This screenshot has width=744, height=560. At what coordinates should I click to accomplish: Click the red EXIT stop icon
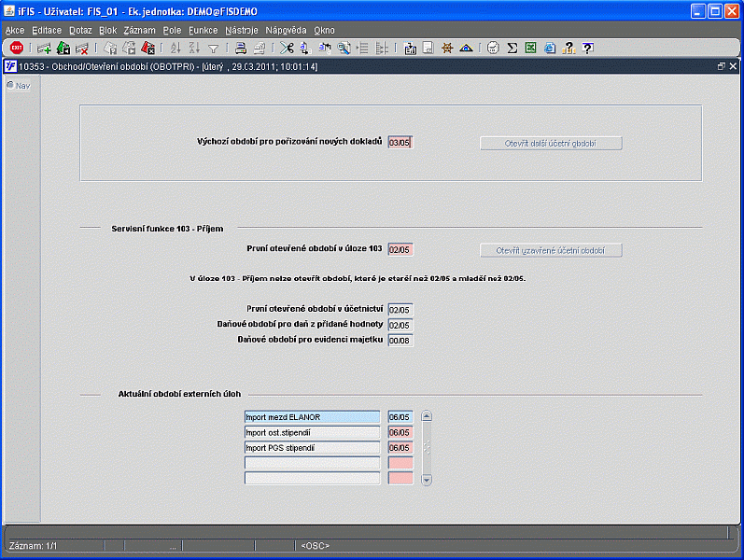17,48
